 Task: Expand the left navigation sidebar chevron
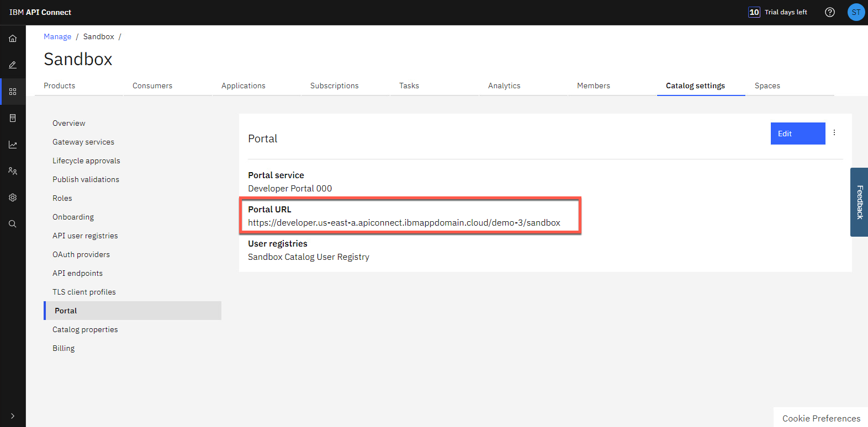click(13, 416)
